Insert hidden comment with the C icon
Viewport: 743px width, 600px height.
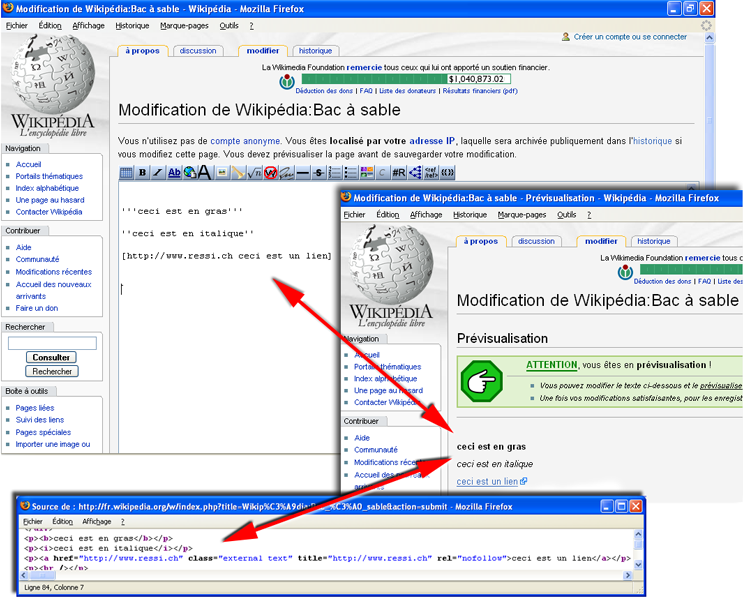pyautogui.click(x=383, y=173)
